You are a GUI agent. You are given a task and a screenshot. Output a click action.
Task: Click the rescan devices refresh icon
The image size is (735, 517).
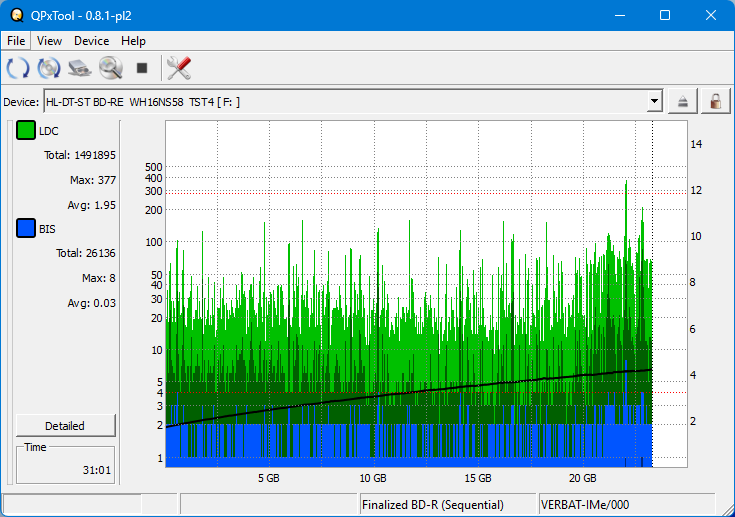(x=18, y=68)
